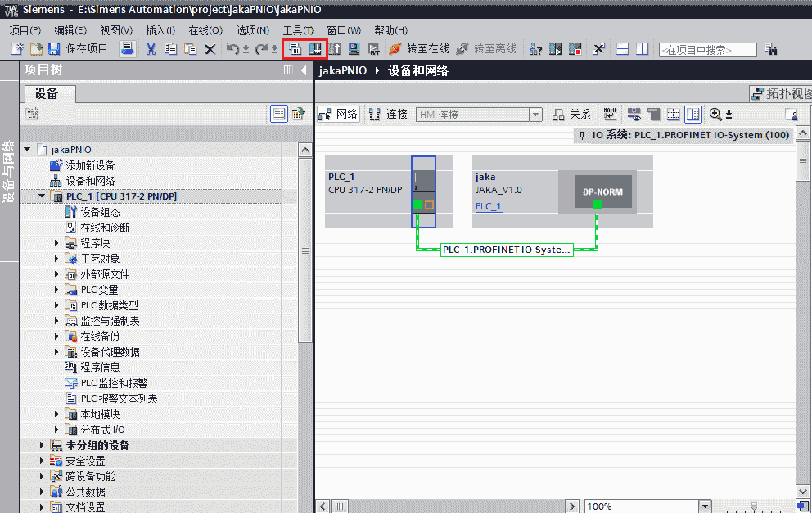Collapse the PLC_1 [CPU 317-2 PN/DP] node

tap(42, 196)
